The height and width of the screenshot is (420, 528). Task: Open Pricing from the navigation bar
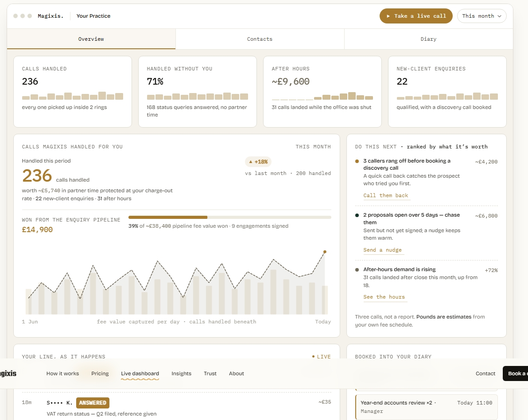tap(100, 373)
